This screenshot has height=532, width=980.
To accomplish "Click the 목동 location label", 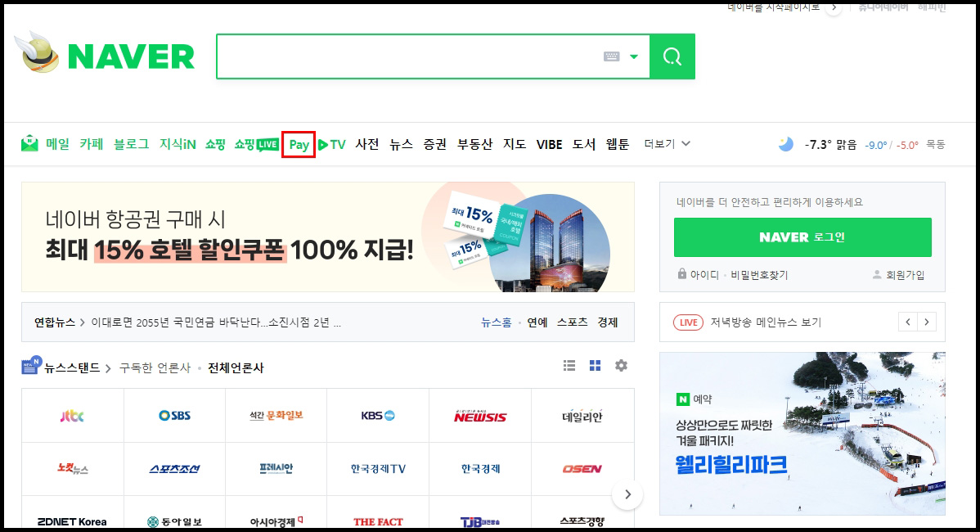I will click(x=936, y=144).
